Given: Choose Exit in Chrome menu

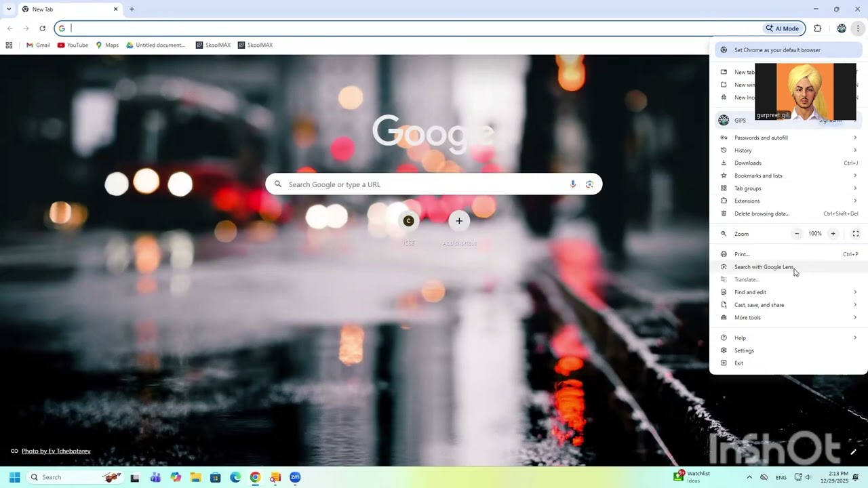Looking at the screenshot, I should coord(789,363).
